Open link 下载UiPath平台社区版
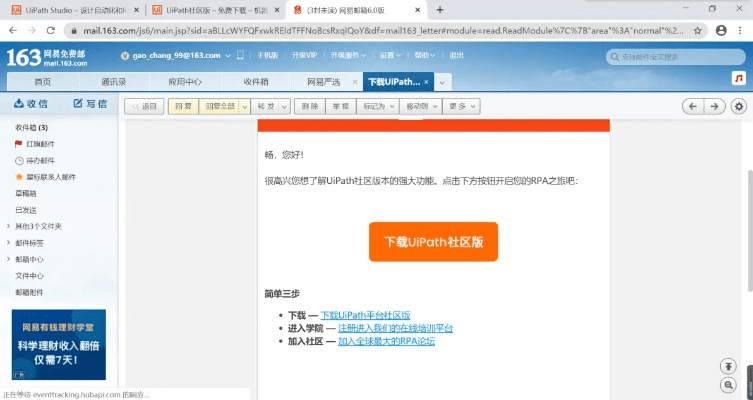Screen dimensions: 753x400 point(365,315)
